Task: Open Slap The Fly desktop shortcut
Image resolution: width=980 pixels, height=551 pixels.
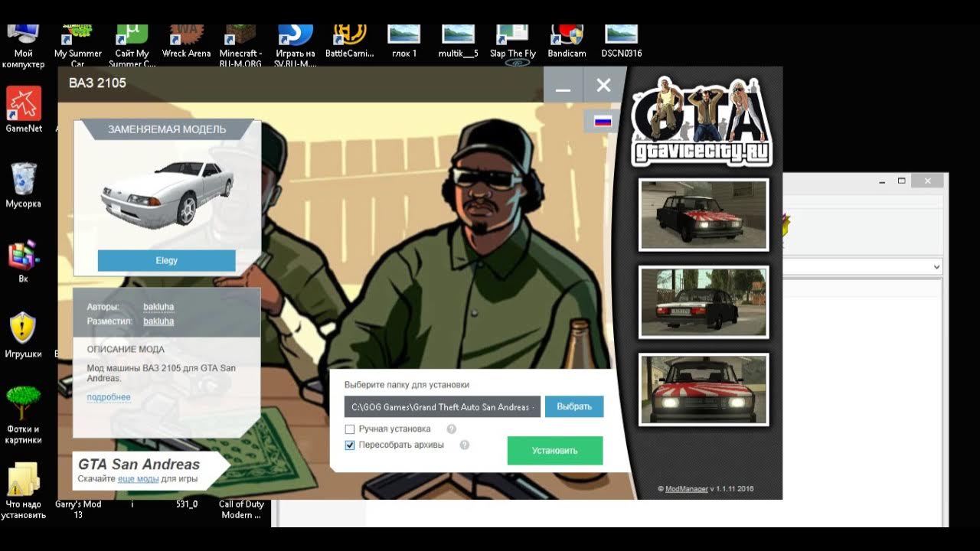Action: click(x=512, y=42)
